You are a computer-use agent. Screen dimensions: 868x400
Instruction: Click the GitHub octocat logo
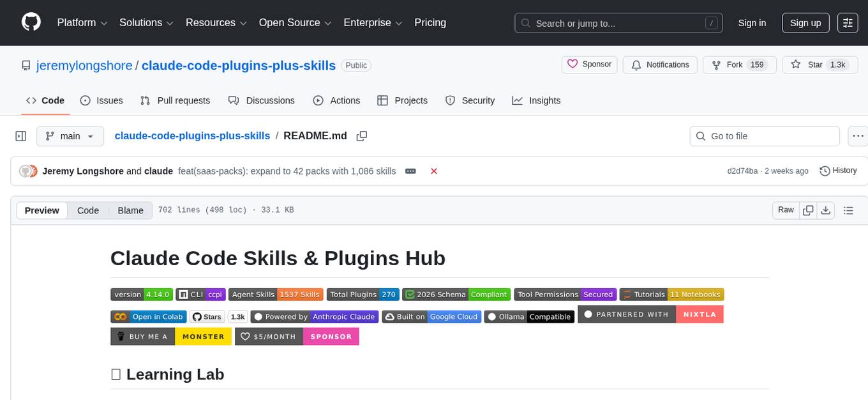[x=31, y=21]
